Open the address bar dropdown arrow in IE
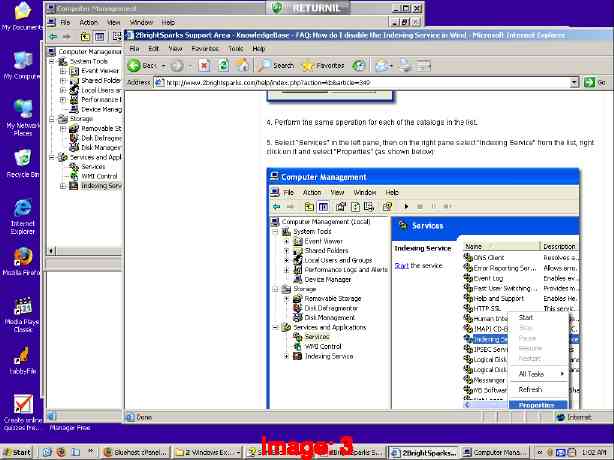The height and width of the screenshot is (460, 614). (574, 83)
